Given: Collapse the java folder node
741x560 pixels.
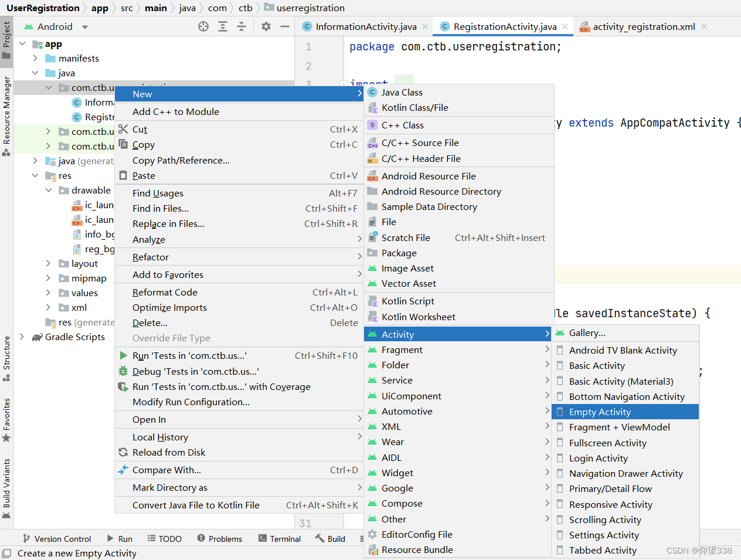Looking at the screenshot, I should point(35,73).
